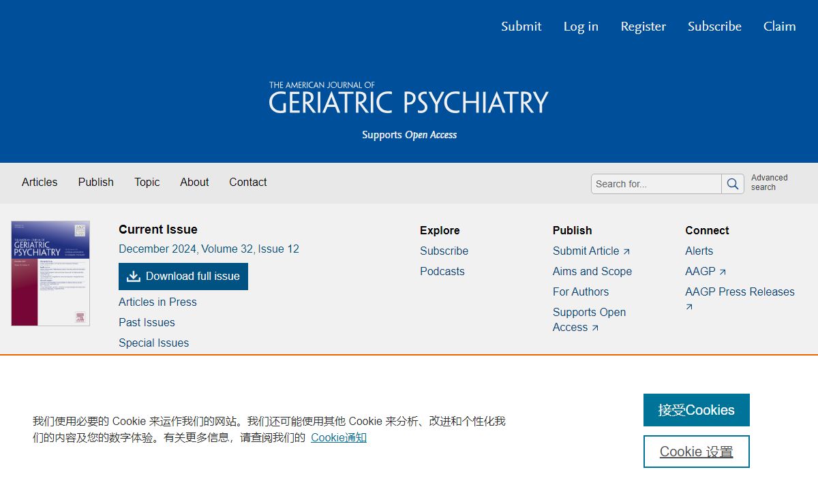Open Submit Article external link
Viewport: 818px width, 504px height.
tap(591, 251)
